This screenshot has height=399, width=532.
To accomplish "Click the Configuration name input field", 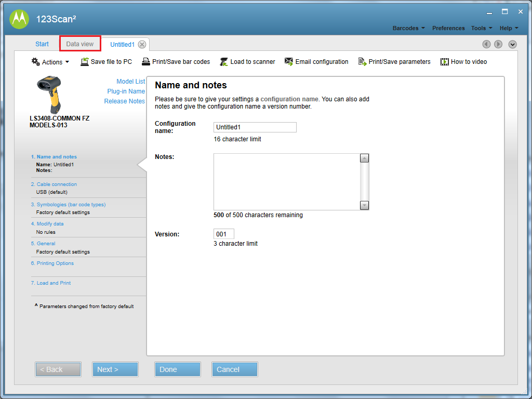I will click(x=255, y=127).
